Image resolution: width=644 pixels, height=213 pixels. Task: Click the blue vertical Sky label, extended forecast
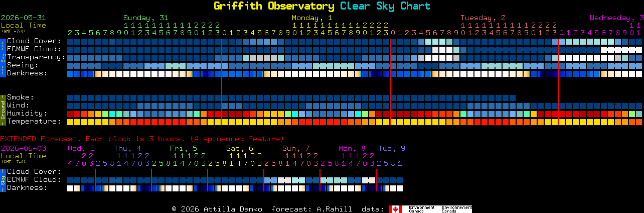click(x=3, y=180)
